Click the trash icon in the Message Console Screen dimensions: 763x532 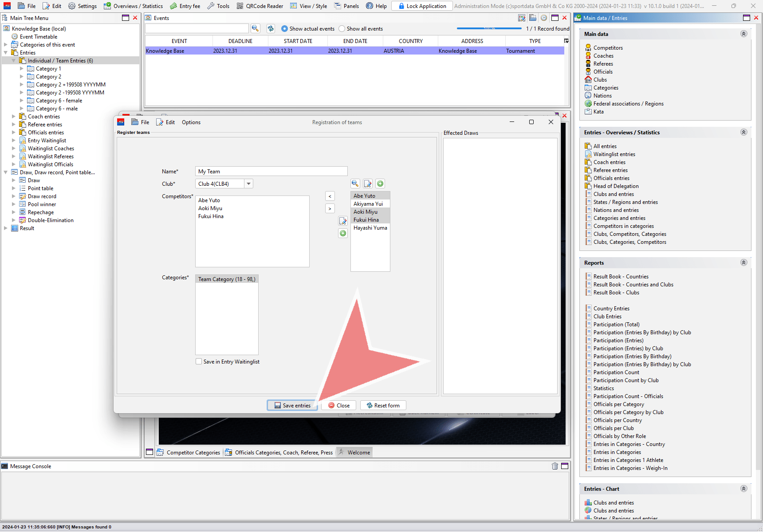tap(555, 466)
